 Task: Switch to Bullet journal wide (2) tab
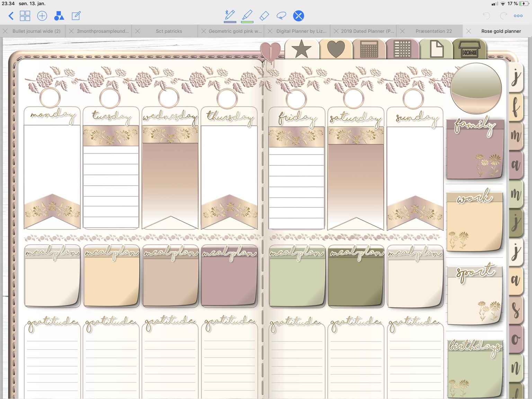tap(36, 31)
